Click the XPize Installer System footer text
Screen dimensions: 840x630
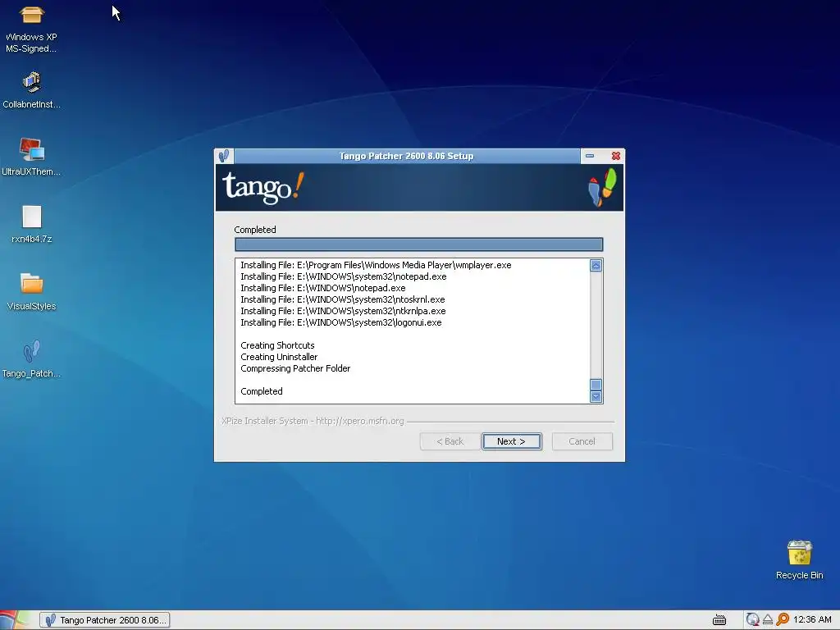[x=313, y=421]
